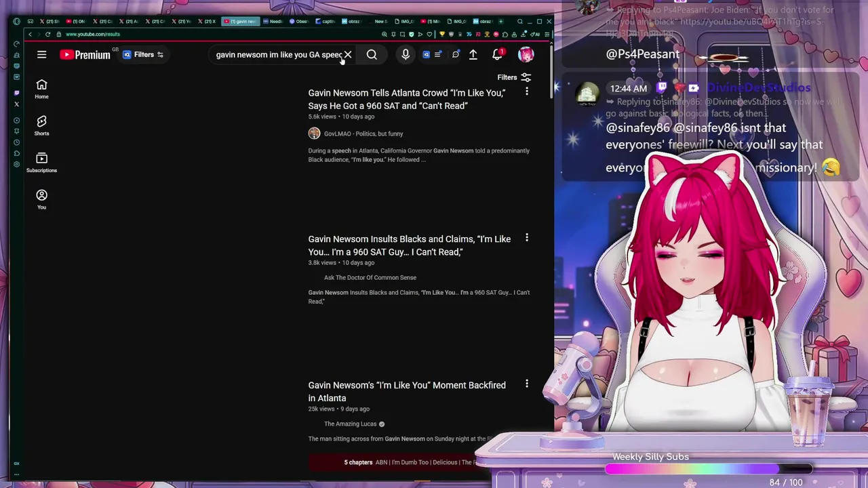Screen dimensions: 868x488
Task: Click the Weekly Silly Subs progress bar
Action: point(709,469)
